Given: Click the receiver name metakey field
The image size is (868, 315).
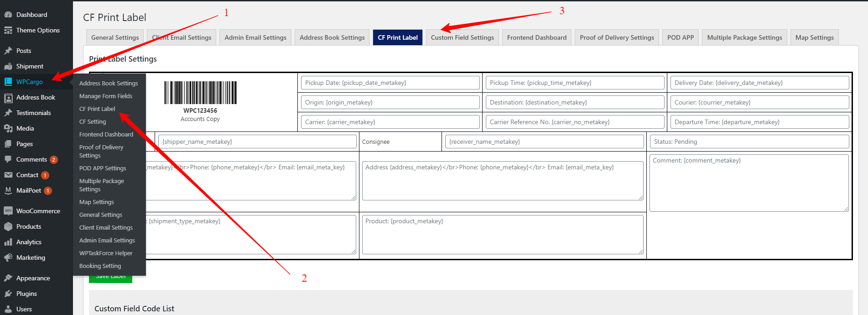Looking at the screenshot, I should pos(544,142).
